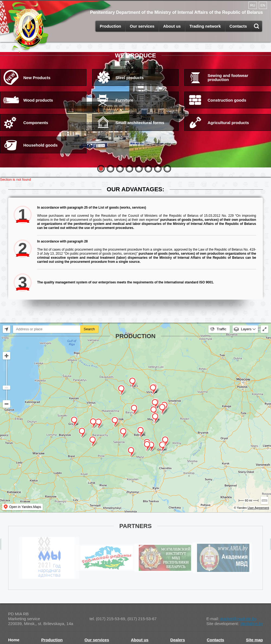
Task: Select sixth carousel slide dot
Action: tap(148, 169)
